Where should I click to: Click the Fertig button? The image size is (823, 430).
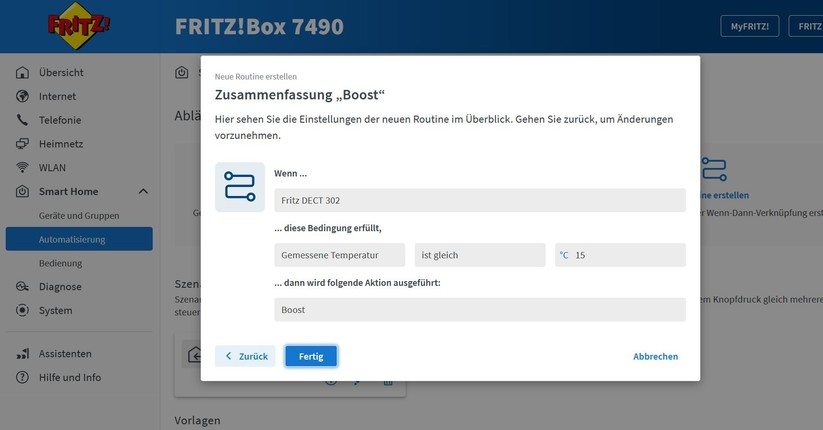point(311,356)
